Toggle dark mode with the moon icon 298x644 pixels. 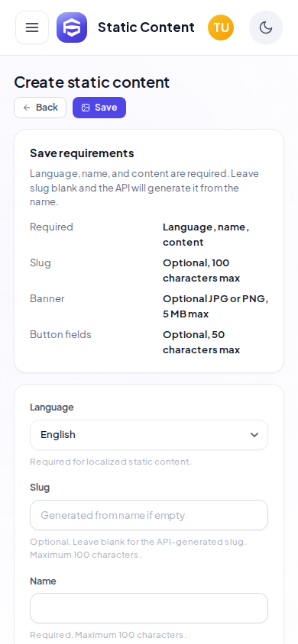(x=266, y=27)
